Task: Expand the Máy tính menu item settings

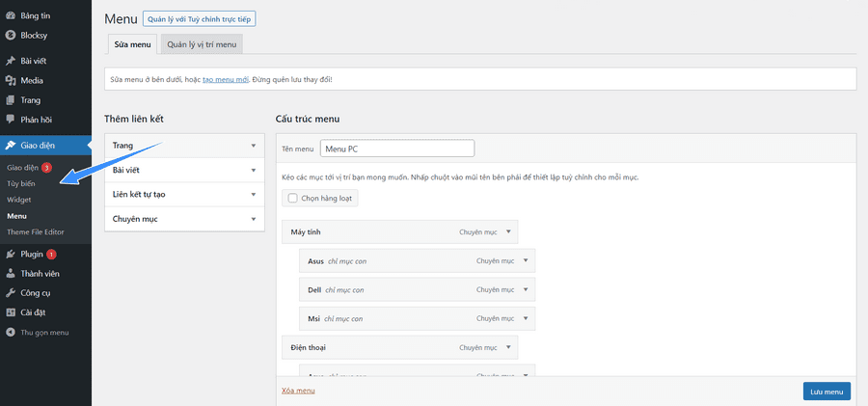Action: point(508,232)
